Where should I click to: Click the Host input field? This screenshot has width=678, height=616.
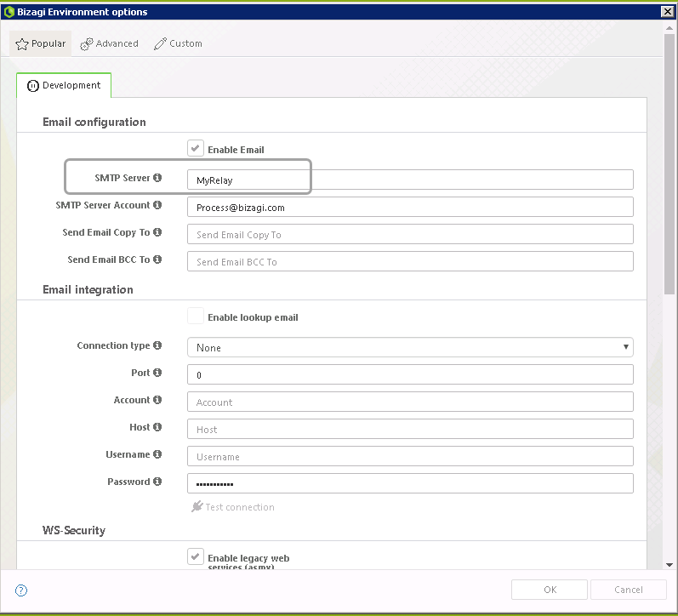tap(410, 429)
